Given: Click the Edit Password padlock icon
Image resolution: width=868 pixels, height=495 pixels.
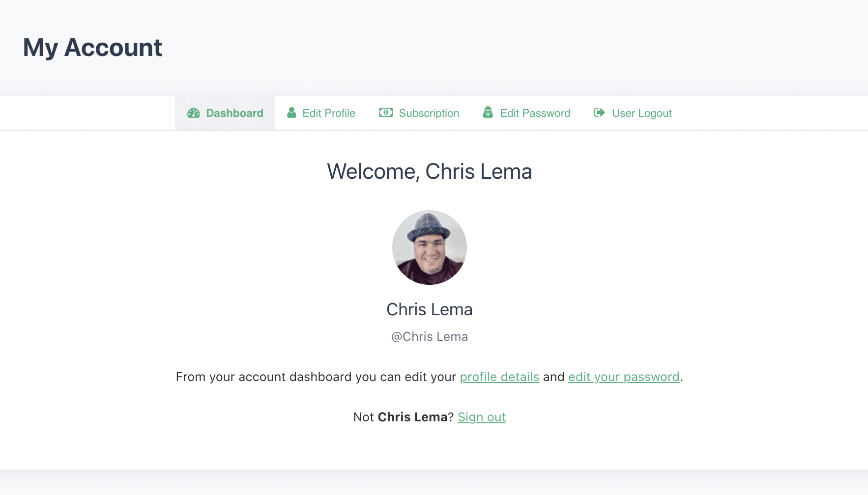Looking at the screenshot, I should coord(488,112).
